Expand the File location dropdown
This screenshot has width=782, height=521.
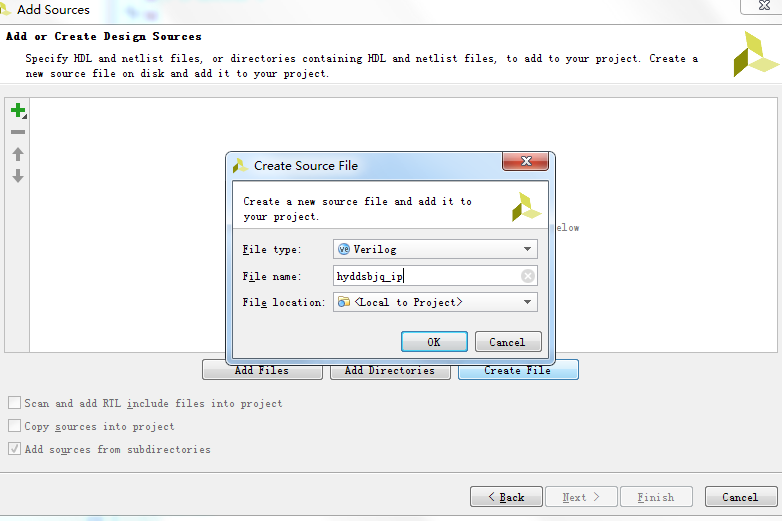pyautogui.click(x=527, y=302)
